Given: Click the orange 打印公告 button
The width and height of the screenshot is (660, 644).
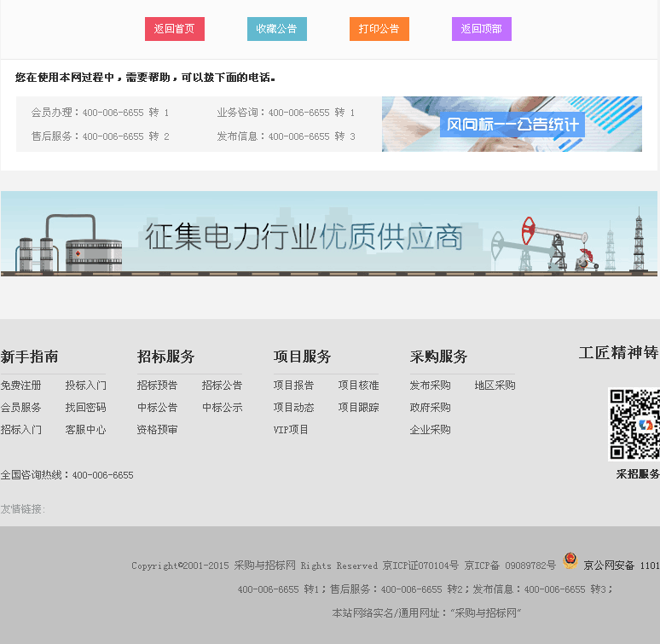Looking at the screenshot, I should tap(379, 29).
